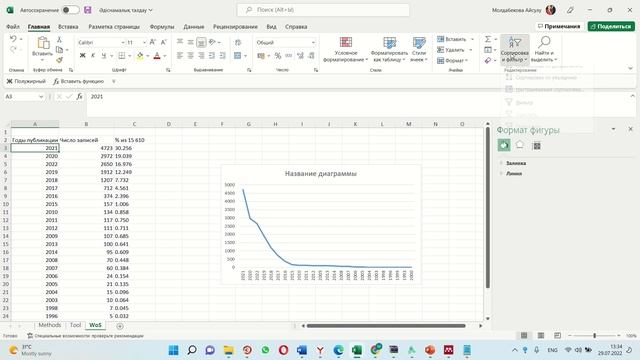Click the Paste (Вставить) clipboard icon
This screenshot has height=360, width=640.
pyautogui.click(x=42, y=43)
